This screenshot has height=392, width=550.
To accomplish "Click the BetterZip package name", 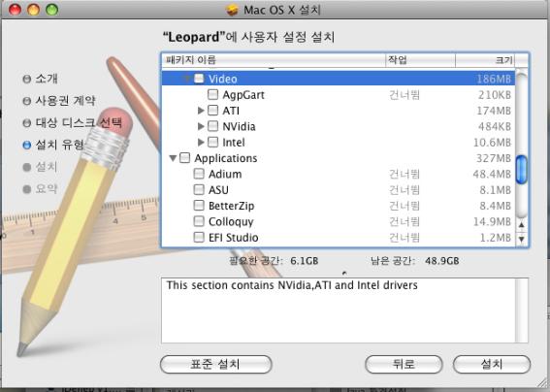I will point(231,206).
